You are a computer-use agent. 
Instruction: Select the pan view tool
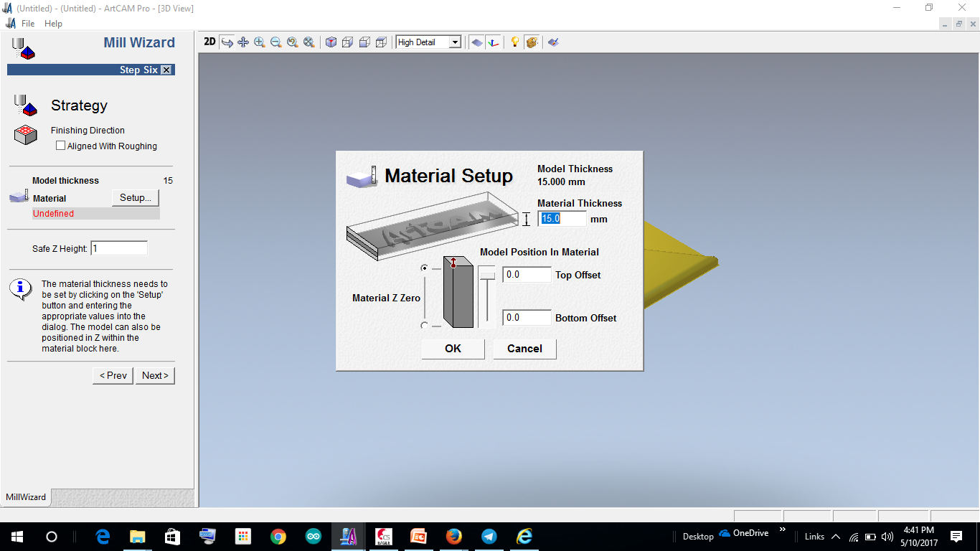[243, 42]
